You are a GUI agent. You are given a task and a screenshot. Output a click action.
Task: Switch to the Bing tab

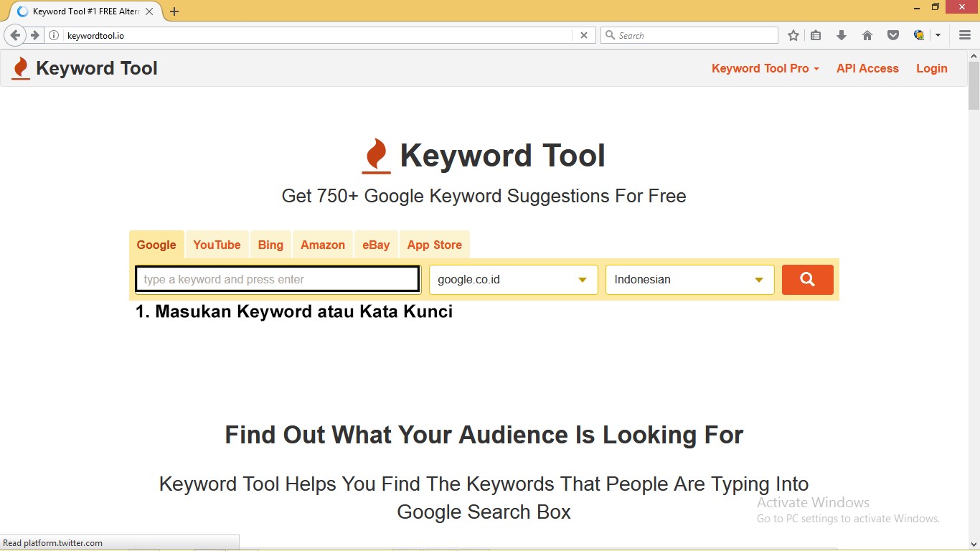coord(270,245)
